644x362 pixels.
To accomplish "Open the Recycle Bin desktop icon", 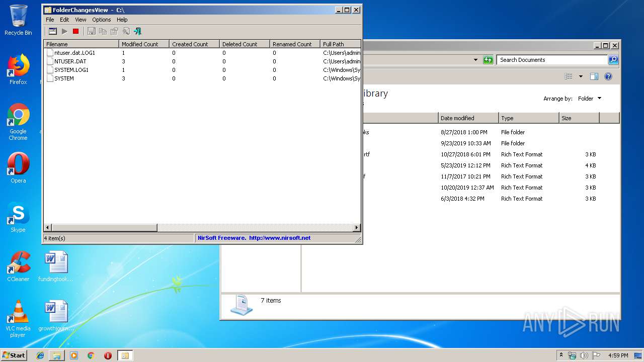I will 18,20.
